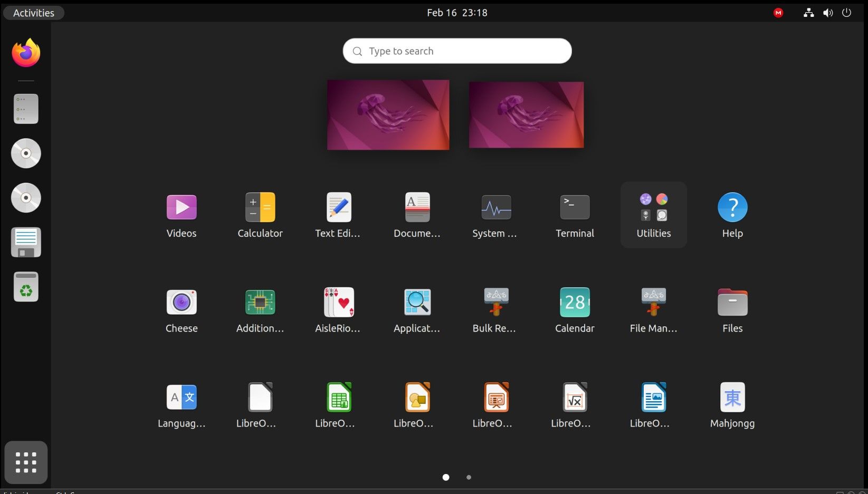Launch AisleRiot Solitaire
The height and width of the screenshot is (494, 868).
coord(338,302)
